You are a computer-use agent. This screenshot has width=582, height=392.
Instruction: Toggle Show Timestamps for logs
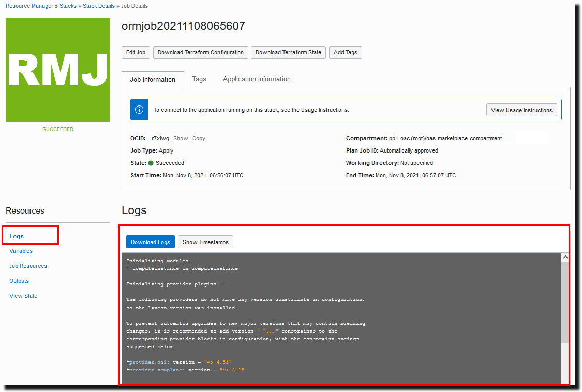coord(205,242)
